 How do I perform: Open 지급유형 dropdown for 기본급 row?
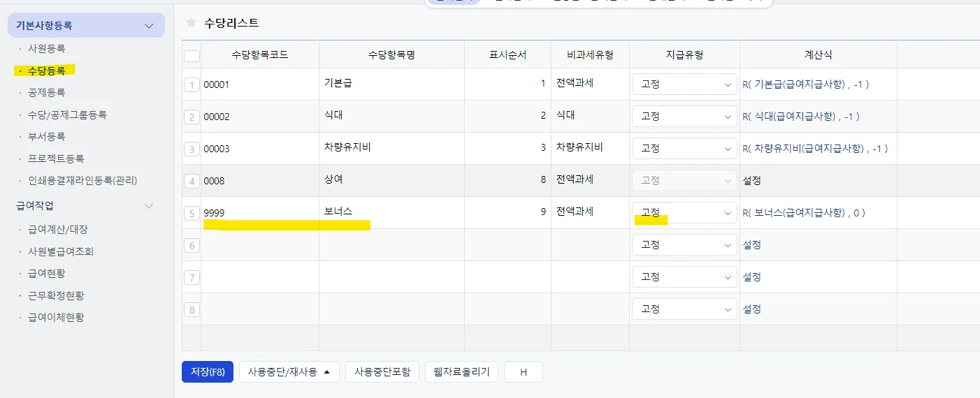click(x=684, y=84)
